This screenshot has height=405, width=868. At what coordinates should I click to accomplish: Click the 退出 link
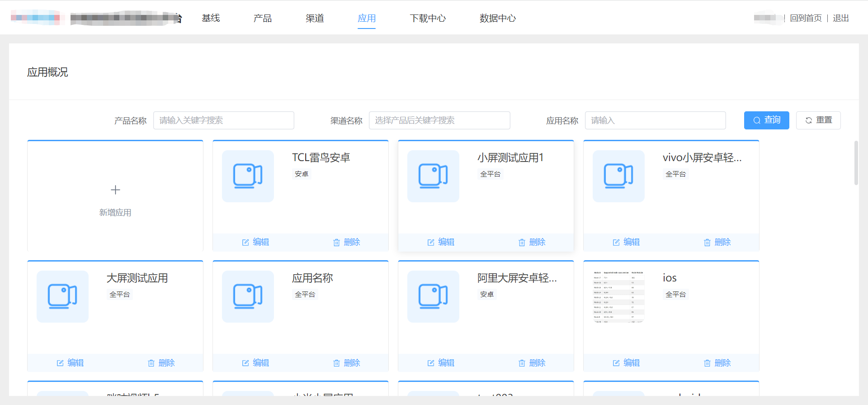841,18
